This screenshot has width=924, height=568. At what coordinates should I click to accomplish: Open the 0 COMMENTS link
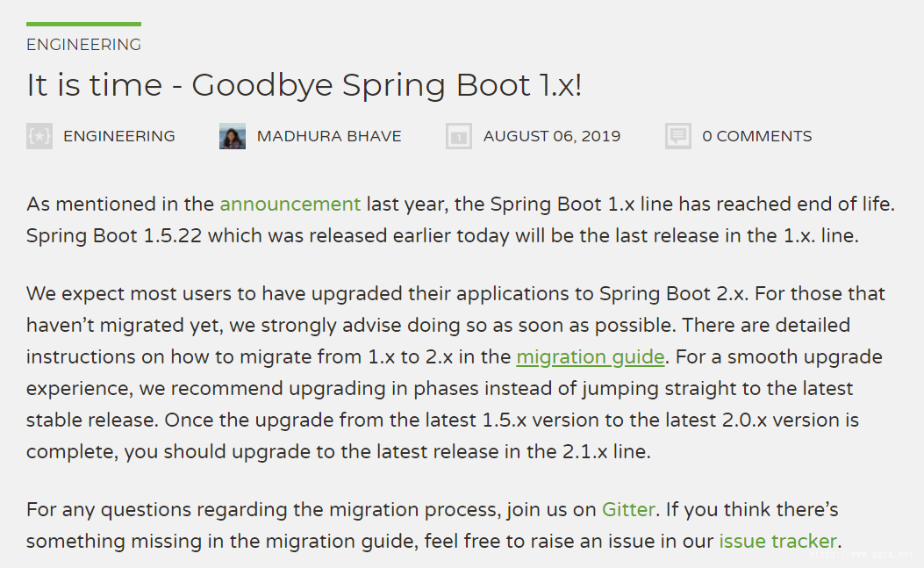[x=756, y=136]
